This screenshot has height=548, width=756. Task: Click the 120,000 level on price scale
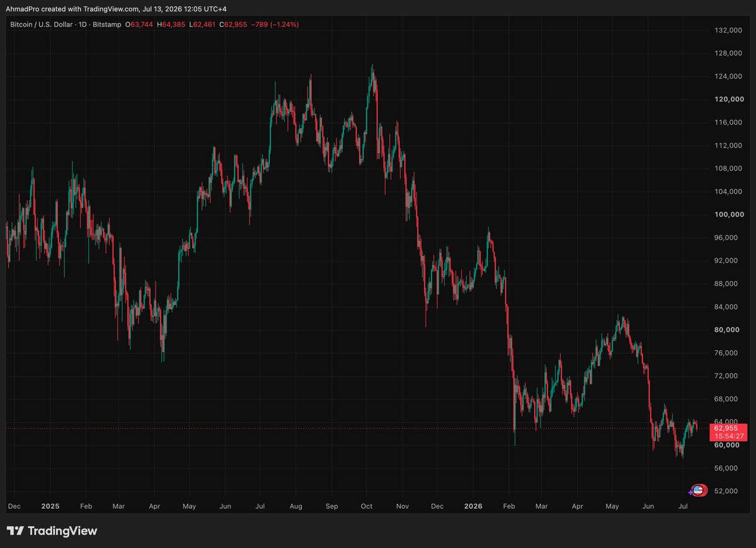tap(730, 99)
